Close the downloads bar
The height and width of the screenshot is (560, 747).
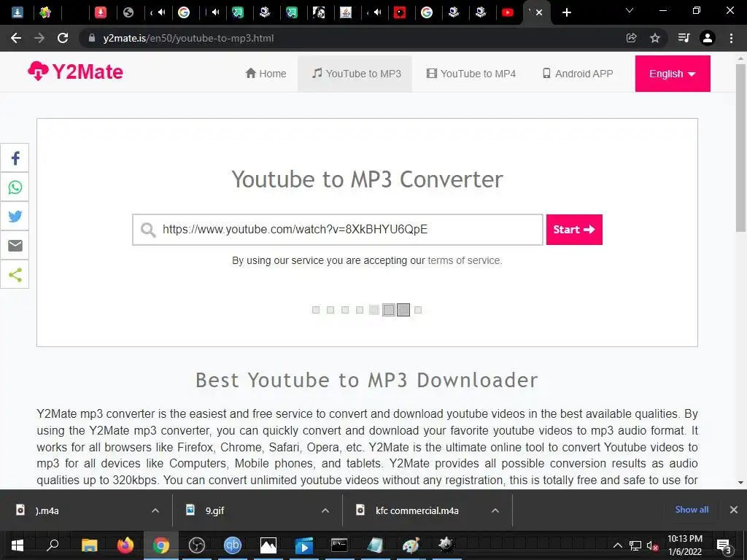click(734, 510)
